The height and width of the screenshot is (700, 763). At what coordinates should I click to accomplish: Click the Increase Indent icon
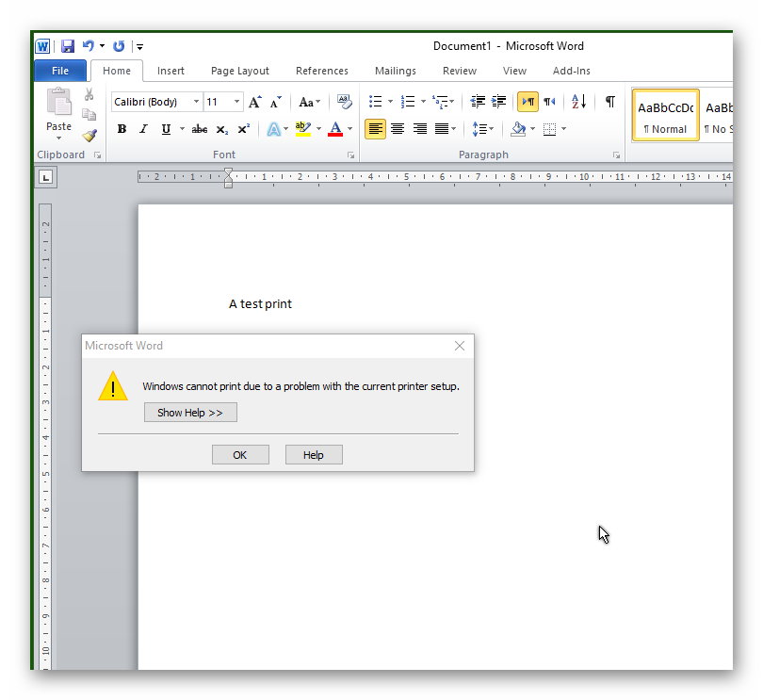[x=498, y=102]
